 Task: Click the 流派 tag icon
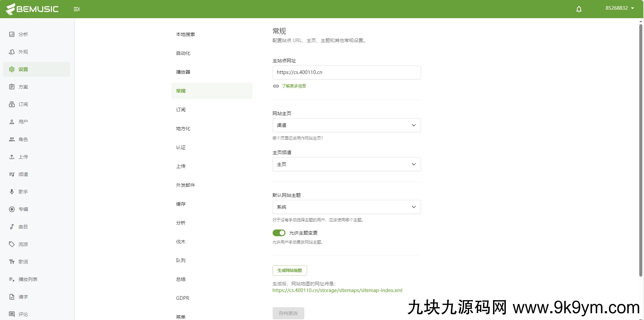(12, 244)
